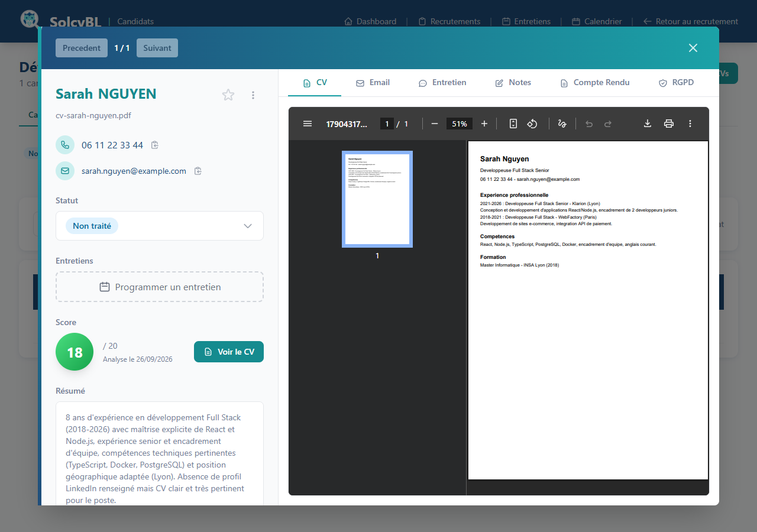
Task: Fit PDF page to view
Action: [513, 124]
